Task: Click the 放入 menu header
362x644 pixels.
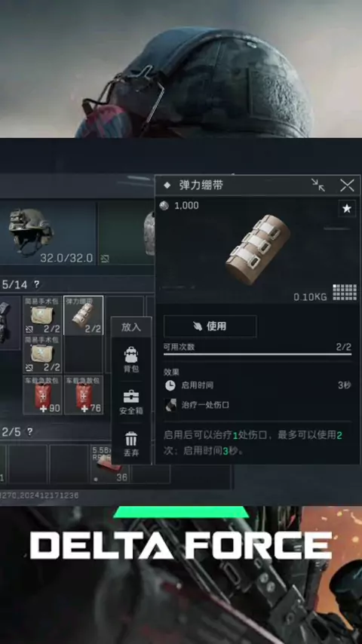Action: pos(131,327)
